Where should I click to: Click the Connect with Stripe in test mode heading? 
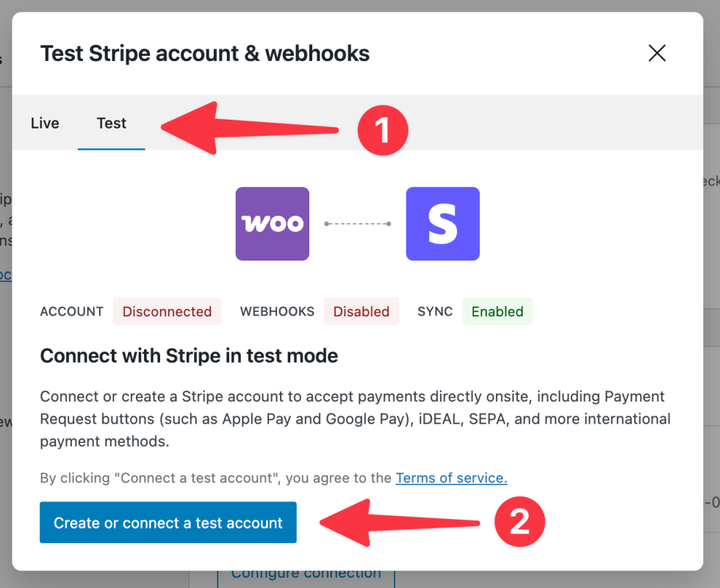[x=190, y=356]
